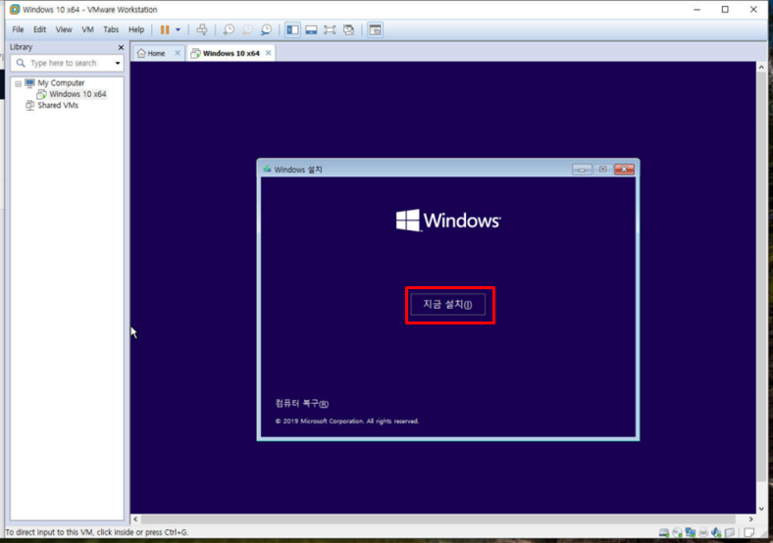Click the CD/DVD drive status icon

677,533
